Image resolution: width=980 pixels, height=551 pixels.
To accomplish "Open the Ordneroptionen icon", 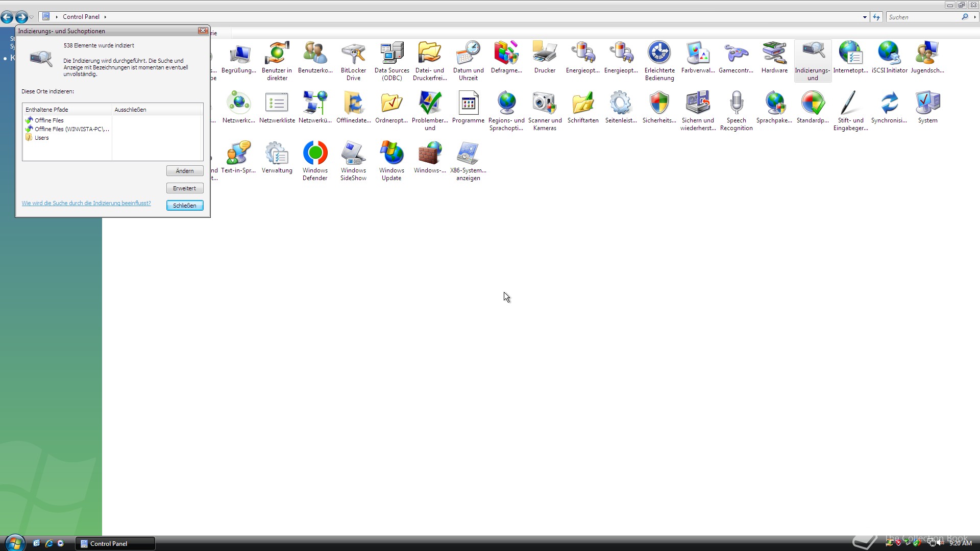I will point(391,108).
